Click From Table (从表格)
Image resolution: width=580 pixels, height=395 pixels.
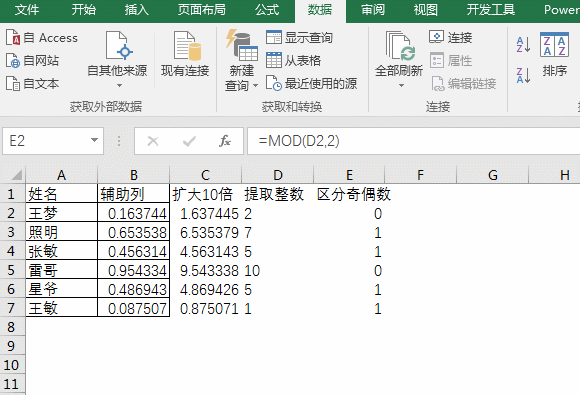coord(293,60)
